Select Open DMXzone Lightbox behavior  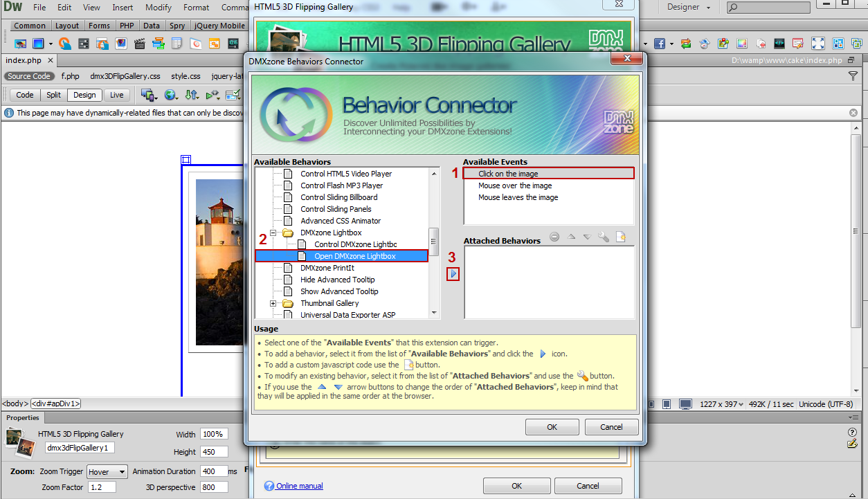[342, 256]
